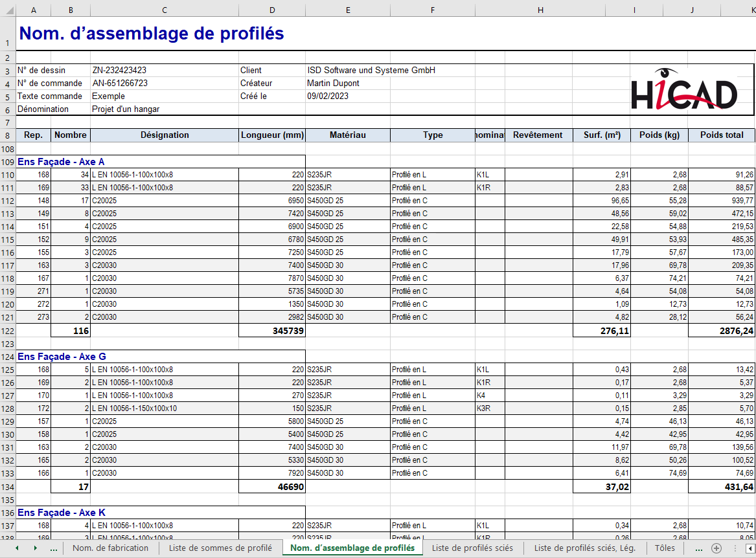The width and height of the screenshot is (756, 558).
Task: Click the Surf. (m²) column heading
Action: coord(602,135)
